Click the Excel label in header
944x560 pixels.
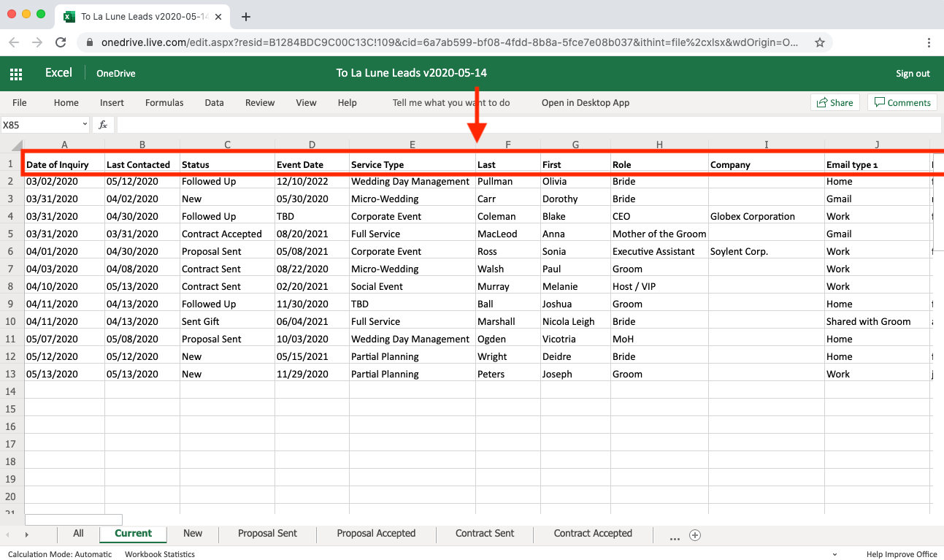pos(58,73)
